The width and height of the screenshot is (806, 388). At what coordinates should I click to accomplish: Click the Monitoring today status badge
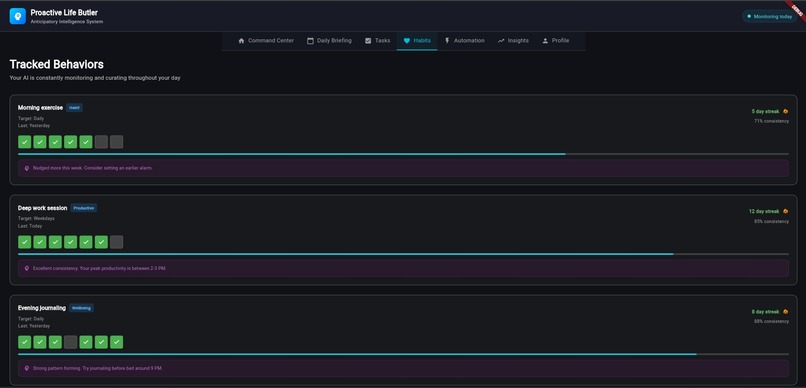pos(770,16)
